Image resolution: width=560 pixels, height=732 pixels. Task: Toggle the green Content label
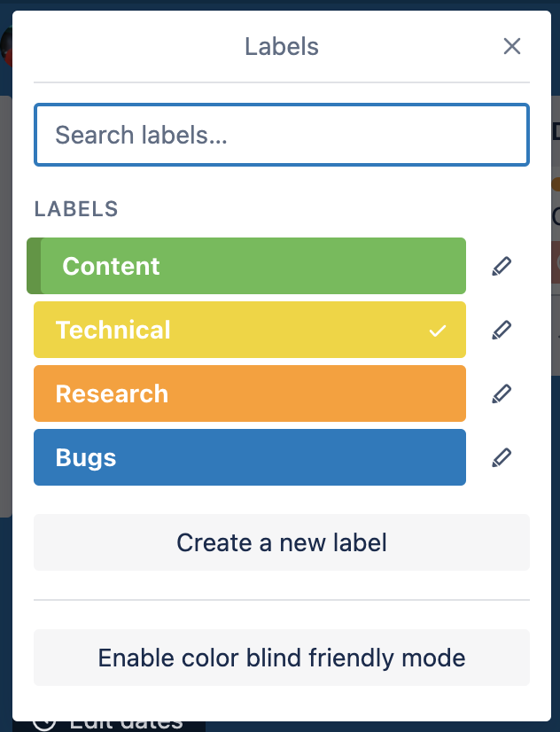pos(246,266)
